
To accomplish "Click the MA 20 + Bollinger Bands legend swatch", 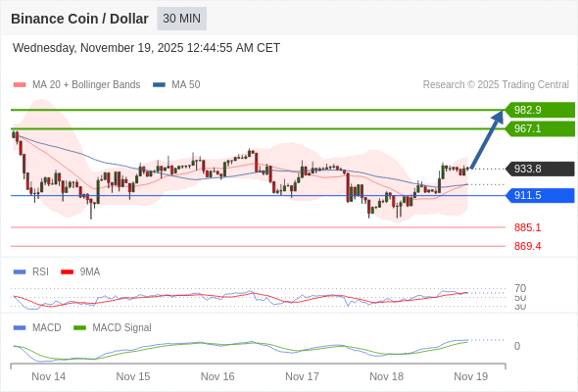I will point(20,85).
